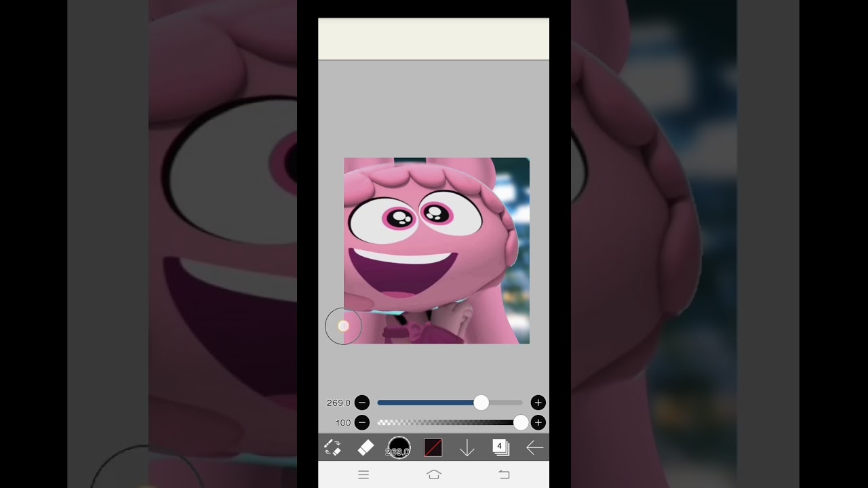Image resolution: width=868 pixels, height=488 pixels.
Task: Tap the Android home button
Action: 434,475
